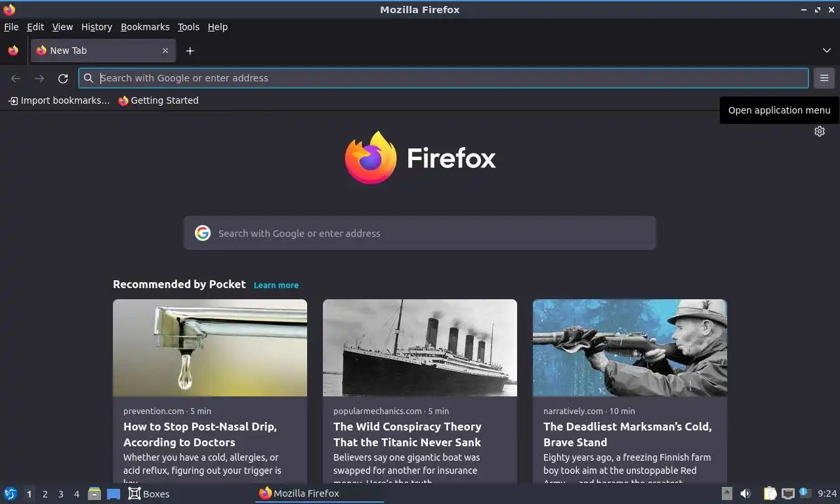Click Import bookmarks toolbar item
Viewport: 840px width, 504px height.
point(58,100)
